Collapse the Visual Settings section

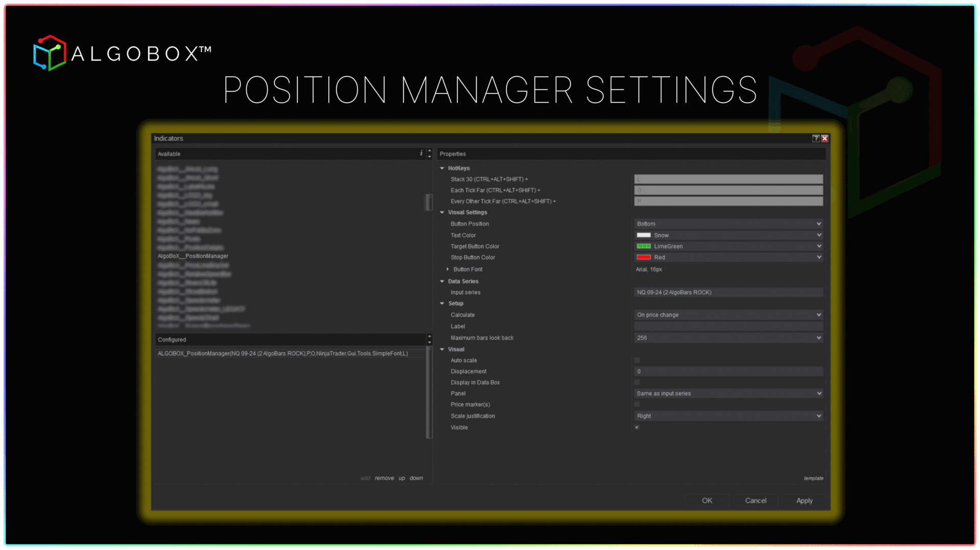click(x=442, y=212)
